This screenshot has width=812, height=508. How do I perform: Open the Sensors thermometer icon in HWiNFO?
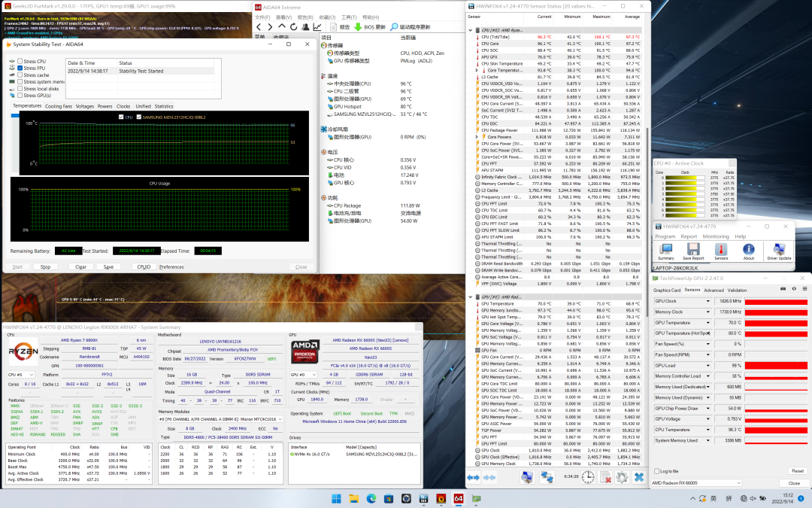tap(720, 249)
